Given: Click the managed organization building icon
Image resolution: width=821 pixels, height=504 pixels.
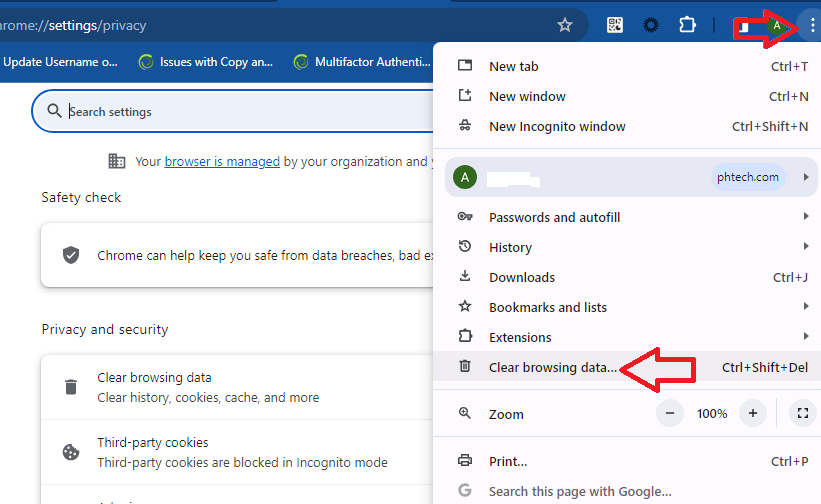Looking at the screenshot, I should [117, 161].
